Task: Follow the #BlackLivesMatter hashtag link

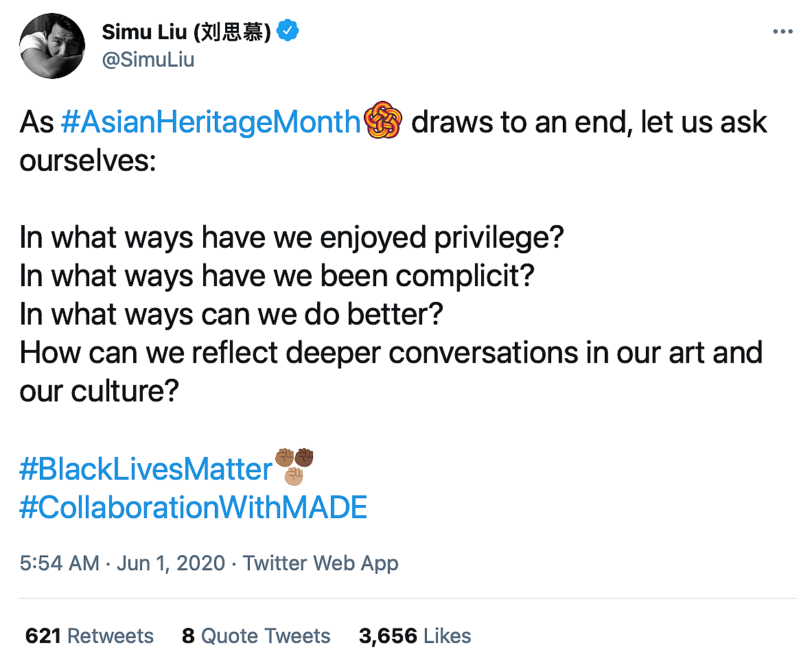Action: pos(146,469)
